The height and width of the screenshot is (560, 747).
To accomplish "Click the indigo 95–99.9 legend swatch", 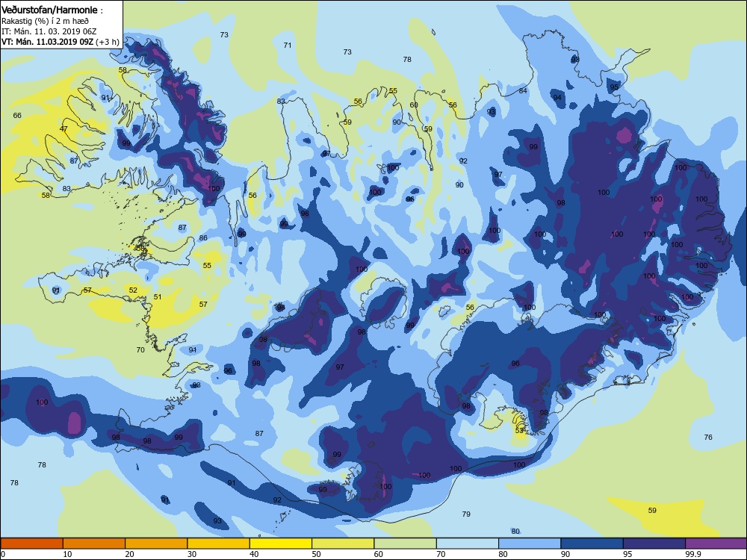I will pyautogui.click(x=654, y=544).
